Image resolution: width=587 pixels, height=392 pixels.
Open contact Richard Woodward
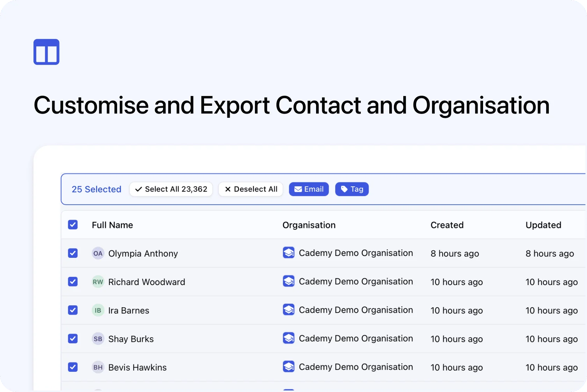[x=147, y=282]
